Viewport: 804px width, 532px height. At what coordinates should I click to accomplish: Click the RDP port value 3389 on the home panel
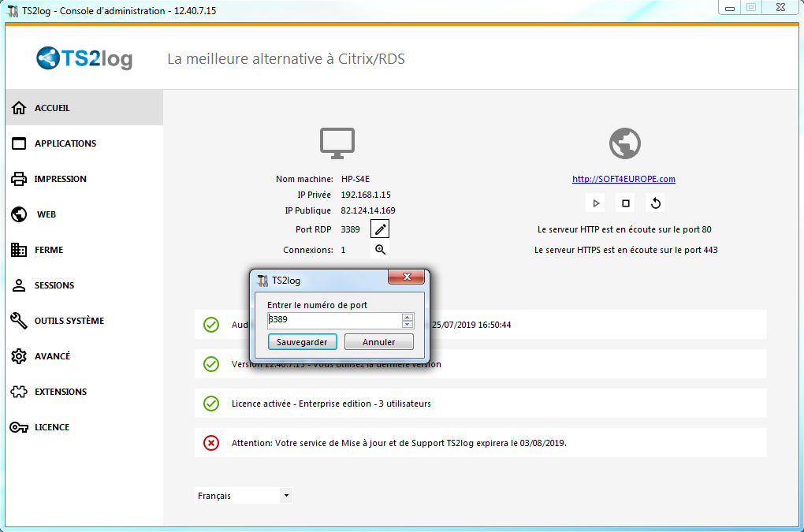(x=350, y=229)
